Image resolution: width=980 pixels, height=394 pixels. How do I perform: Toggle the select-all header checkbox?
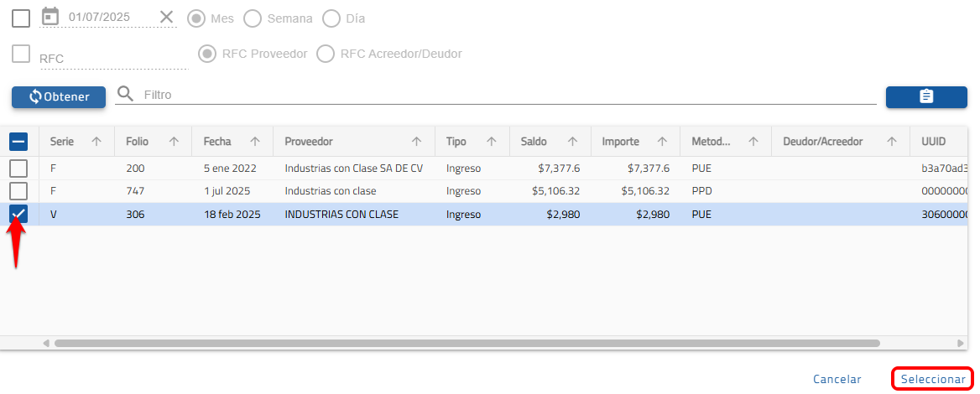pyautogui.click(x=18, y=142)
